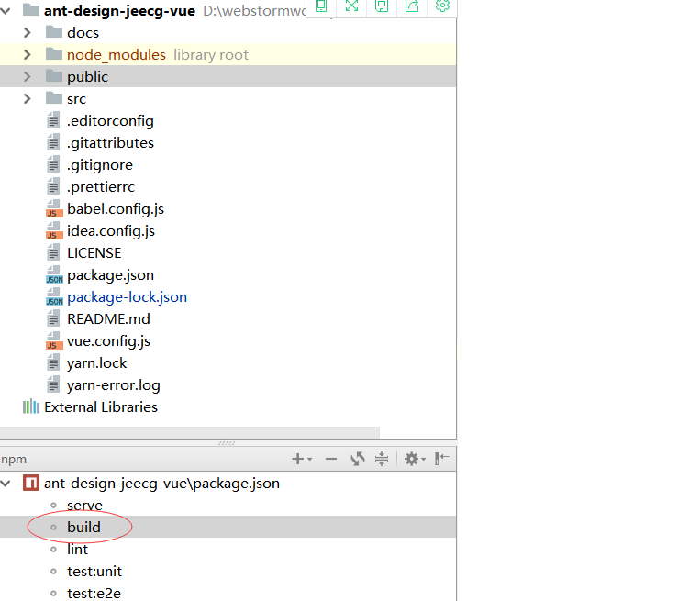
Task: Select the ant-design-jeecg-vue project name
Action: (x=119, y=11)
